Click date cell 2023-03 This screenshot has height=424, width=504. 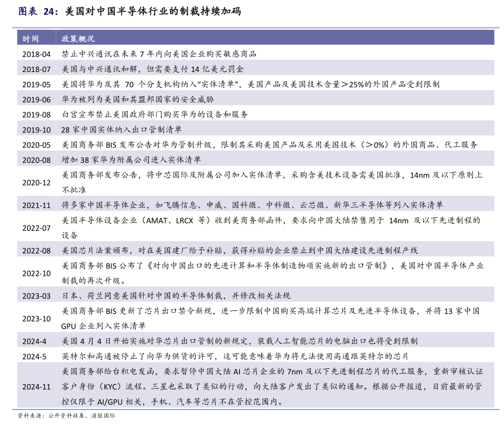point(36,296)
